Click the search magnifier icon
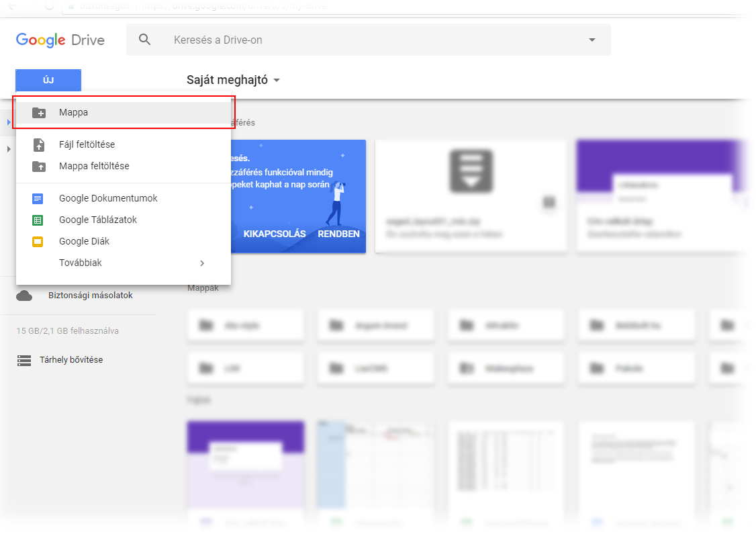 pos(144,40)
